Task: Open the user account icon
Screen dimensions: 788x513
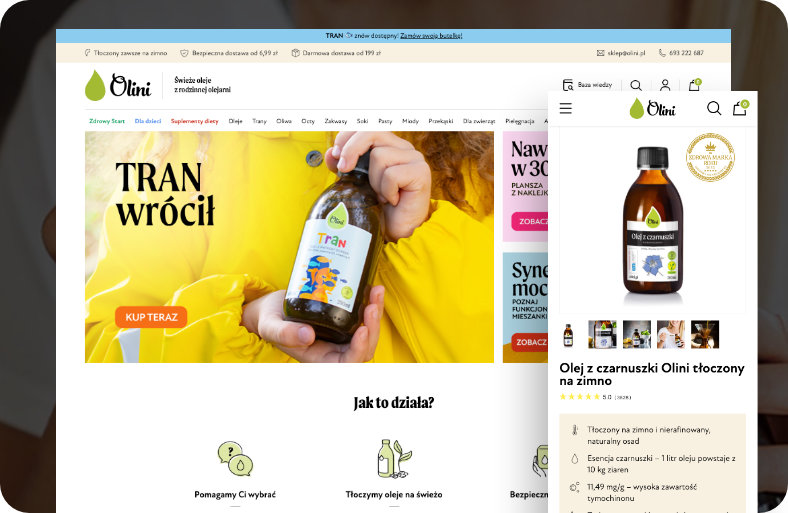Action: 665,86
